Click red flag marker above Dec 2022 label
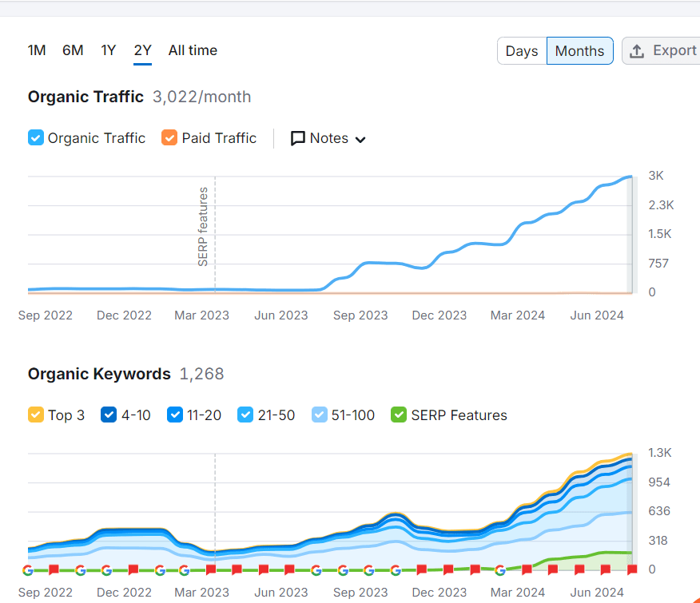This screenshot has width=700, height=603. (x=133, y=569)
